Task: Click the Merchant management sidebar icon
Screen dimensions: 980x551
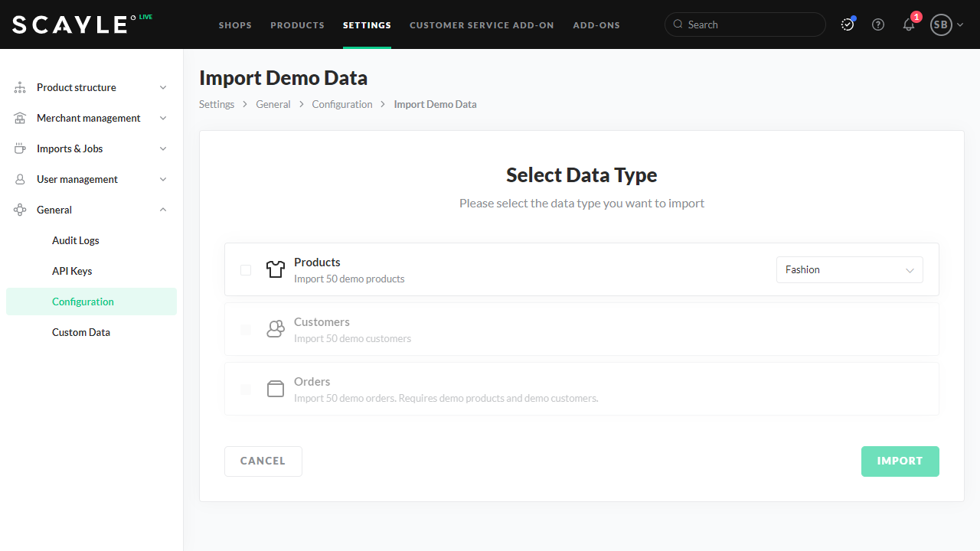Action: tap(20, 119)
